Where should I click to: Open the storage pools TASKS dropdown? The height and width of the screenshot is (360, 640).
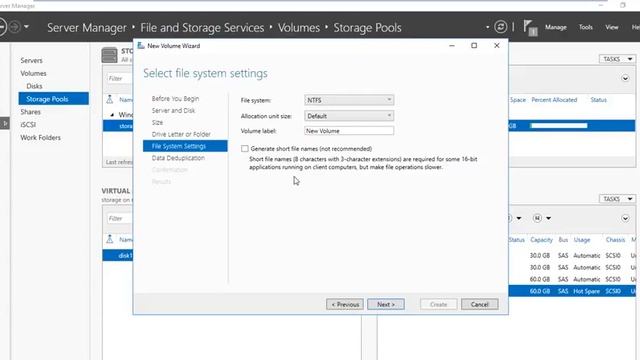click(617, 59)
